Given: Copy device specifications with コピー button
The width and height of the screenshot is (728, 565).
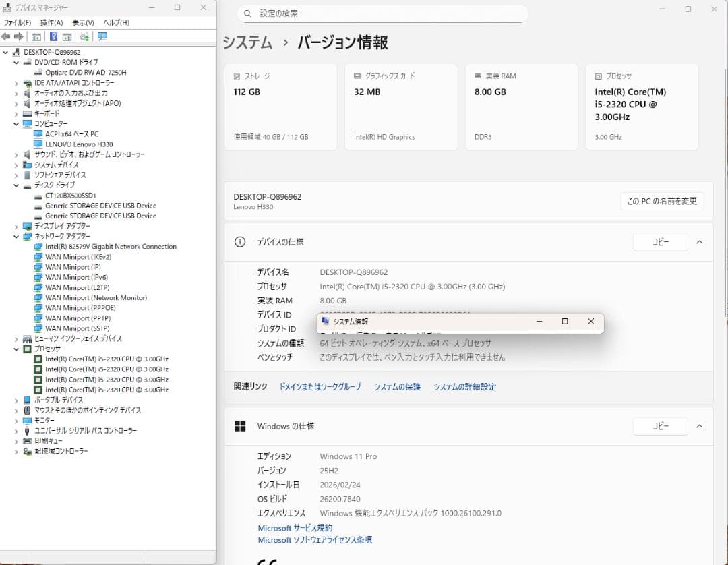Looking at the screenshot, I should click(660, 242).
